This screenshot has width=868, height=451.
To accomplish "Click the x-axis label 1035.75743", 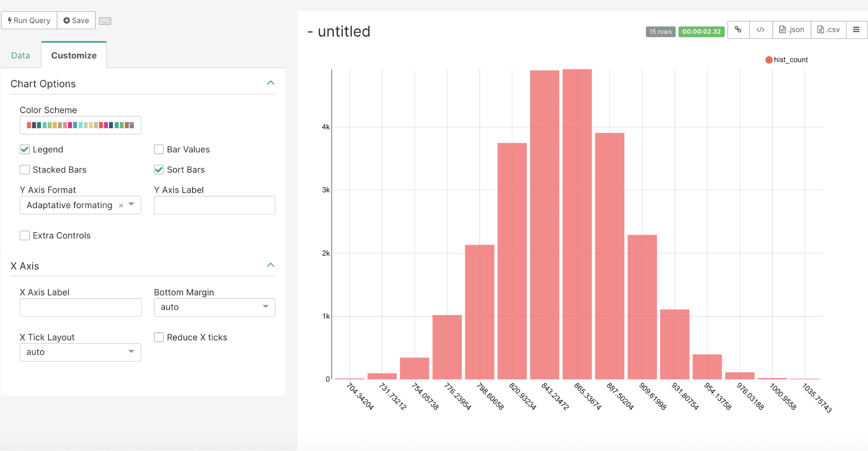I will [x=817, y=398].
